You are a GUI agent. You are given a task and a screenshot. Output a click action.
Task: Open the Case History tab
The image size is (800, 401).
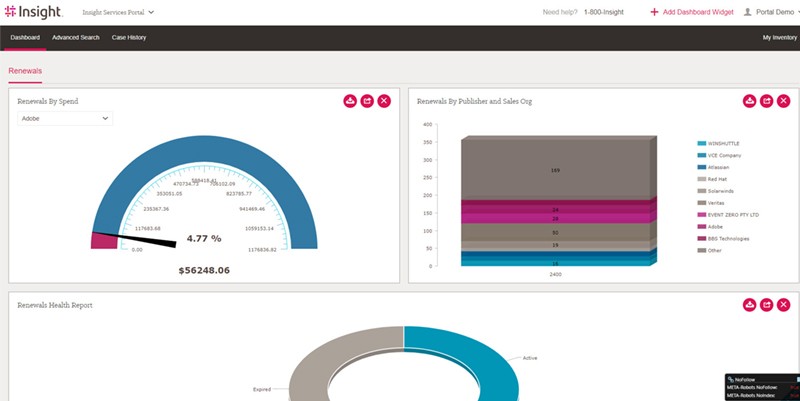(x=129, y=38)
